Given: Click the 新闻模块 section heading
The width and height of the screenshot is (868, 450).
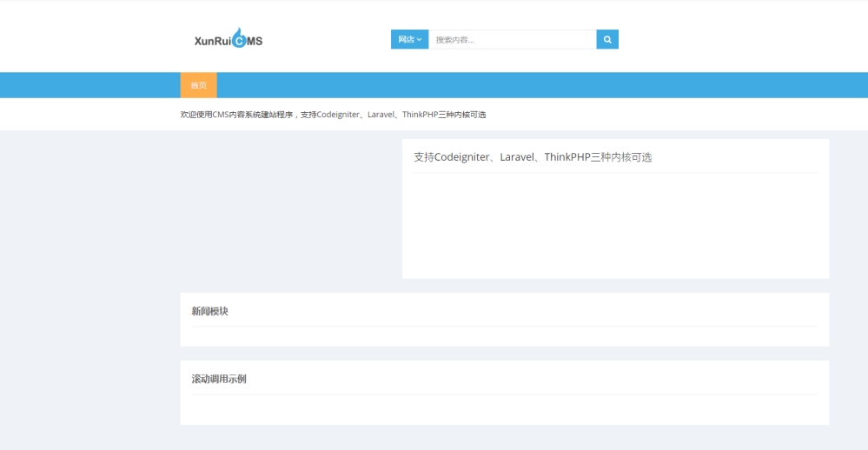Looking at the screenshot, I should pyautogui.click(x=209, y=311).
